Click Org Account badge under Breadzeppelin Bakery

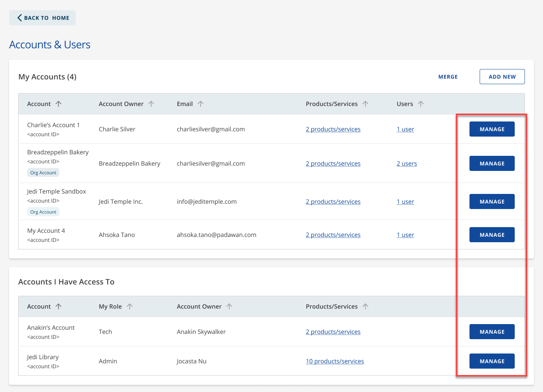tap(43, 173)
